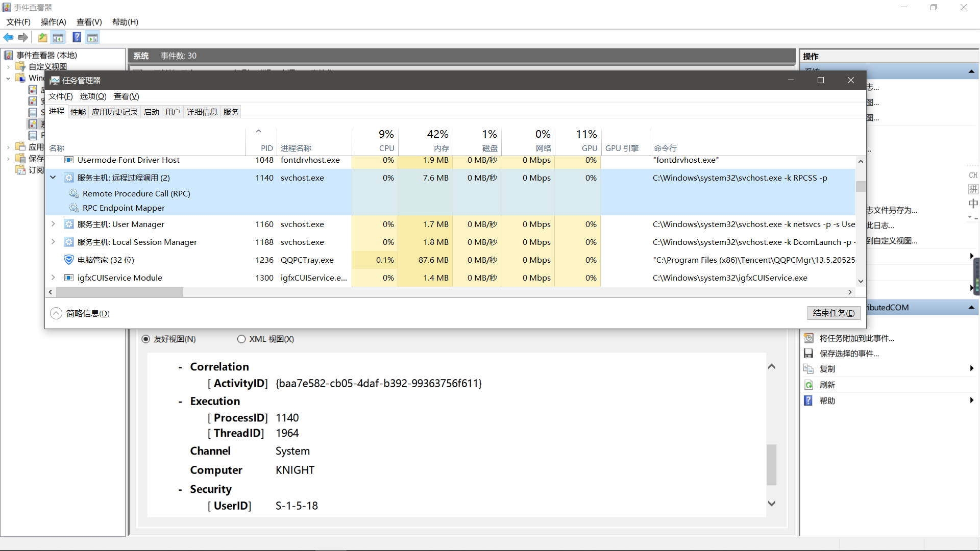Click the back navigation arrow in Event Viewer toolbar
The width and height of the screenshot is (980, 551).
tap(8, 37)
